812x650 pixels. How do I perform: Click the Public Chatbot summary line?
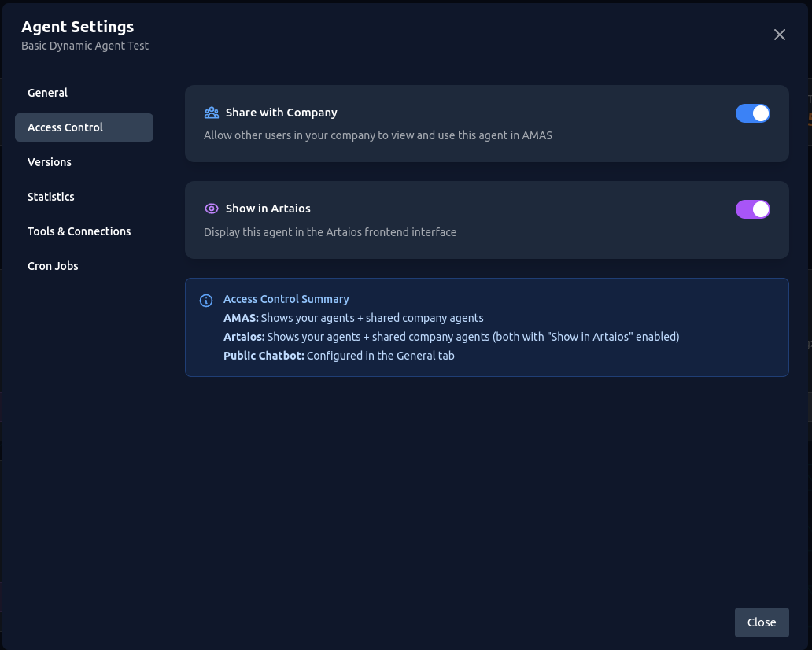(x=338, y=356)
